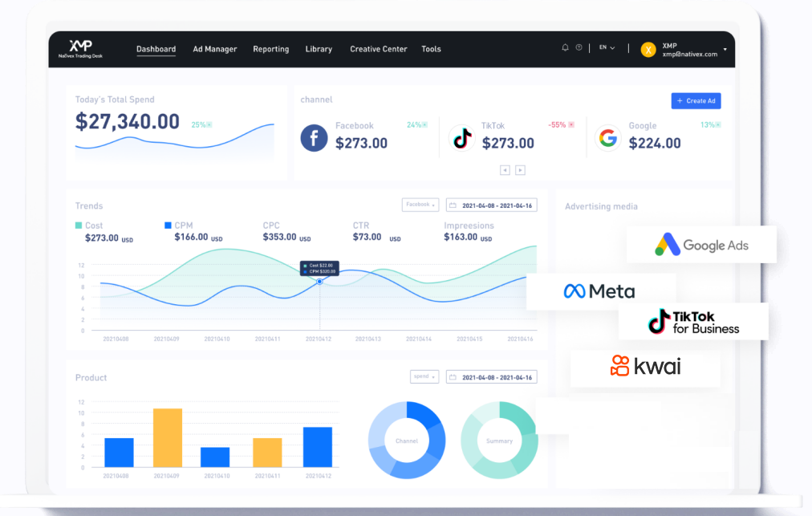
Task: Click the TikTok -55% change indicator
Action: tap(562, 125)
